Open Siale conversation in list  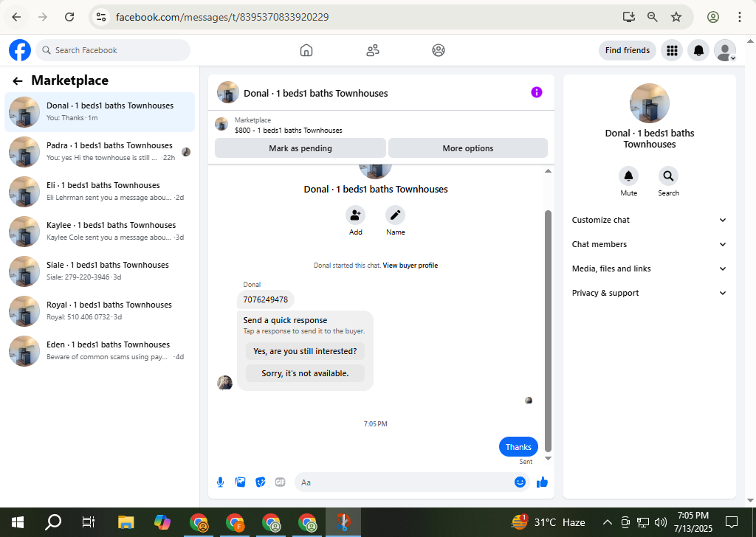pos(100,271)
